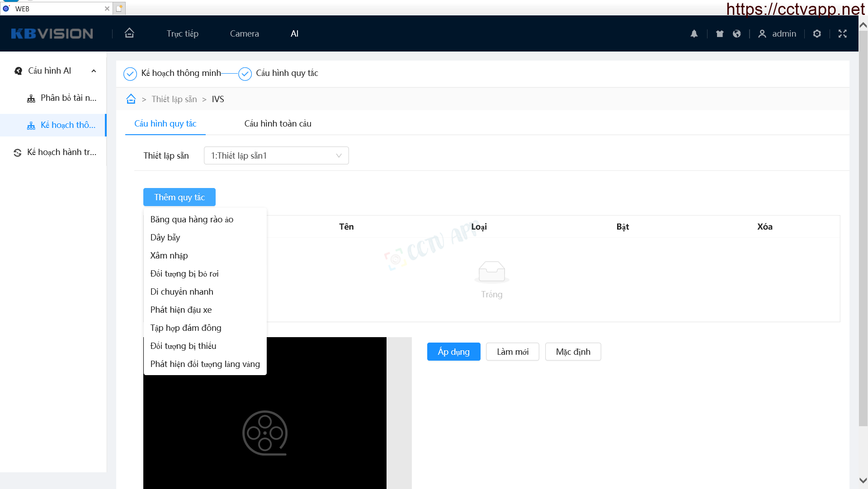Open the Thiết lập sẵn dropdown
Image resolution: width=868 pixels, height=489 pixels.
276,155
